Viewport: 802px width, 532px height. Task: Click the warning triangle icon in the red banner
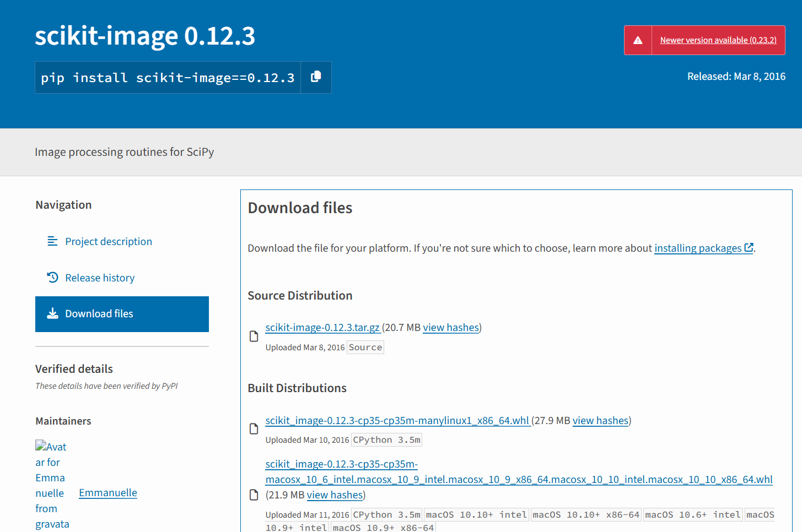click(638, 40)
